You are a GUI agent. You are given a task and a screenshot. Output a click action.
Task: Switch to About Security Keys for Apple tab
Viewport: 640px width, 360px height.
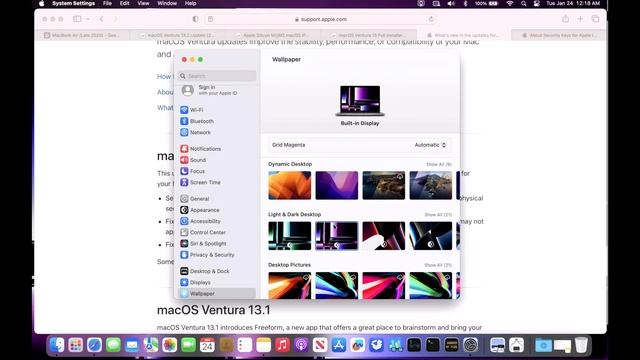(x=558, y=35)
